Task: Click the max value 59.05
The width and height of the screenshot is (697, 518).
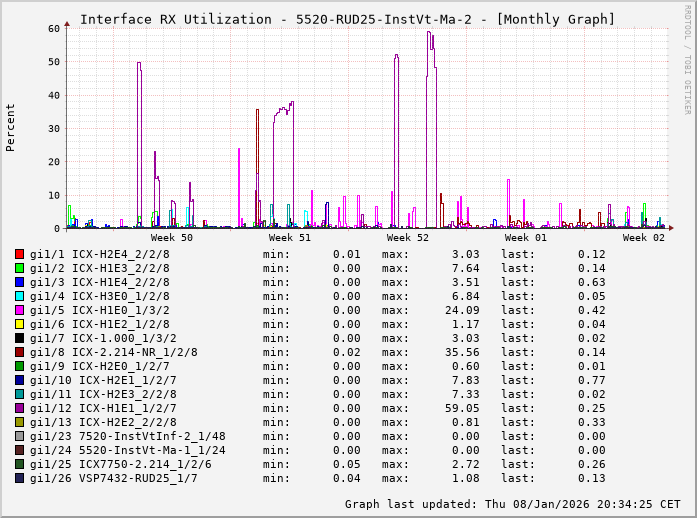Action: click(462, 408)
